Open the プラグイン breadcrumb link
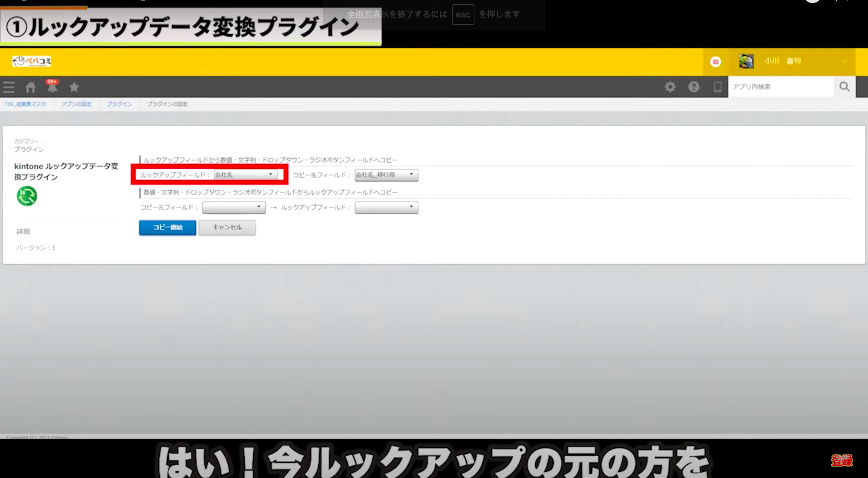This screenshot has width=868, height=478. point(119,104)
